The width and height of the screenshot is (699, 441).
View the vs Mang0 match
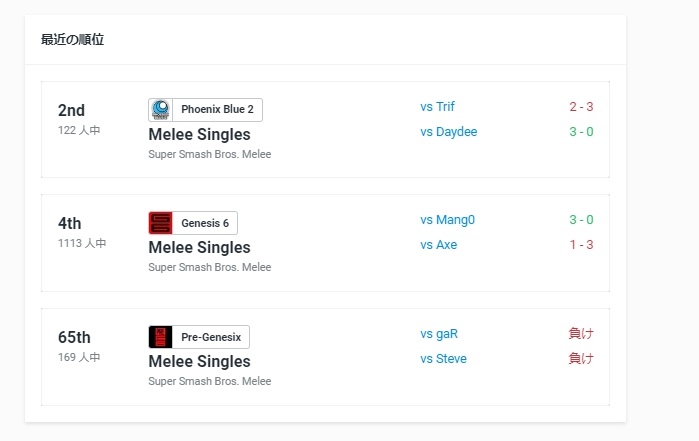448,220
